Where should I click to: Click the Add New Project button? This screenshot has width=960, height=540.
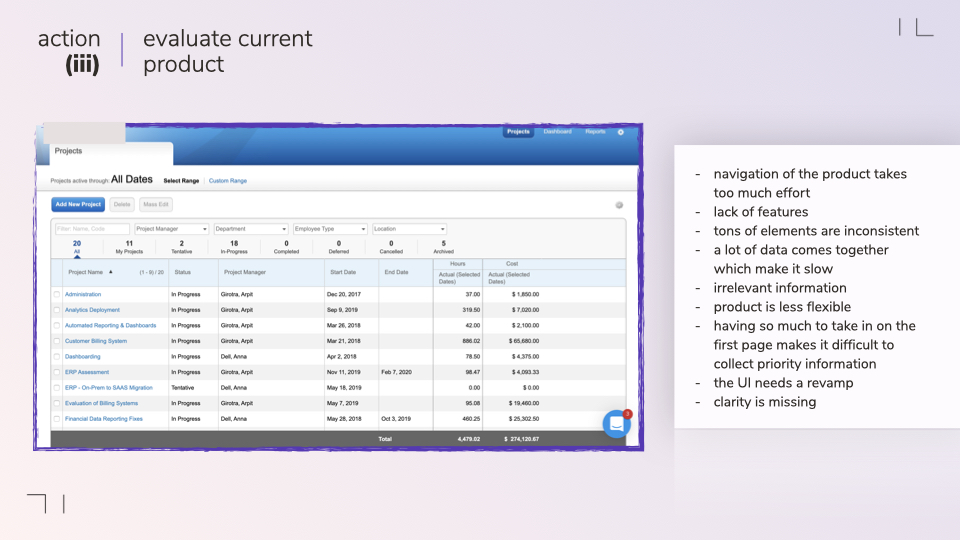coord(78,205)
